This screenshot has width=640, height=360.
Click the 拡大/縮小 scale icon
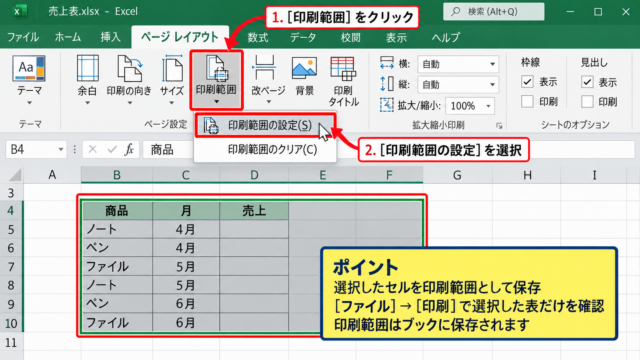[x=386, y=105]
